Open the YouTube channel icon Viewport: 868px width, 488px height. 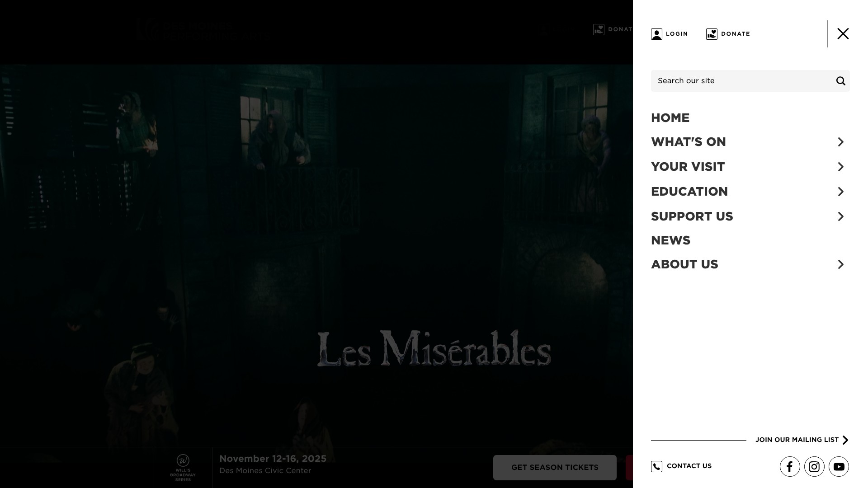coord(839,467)
